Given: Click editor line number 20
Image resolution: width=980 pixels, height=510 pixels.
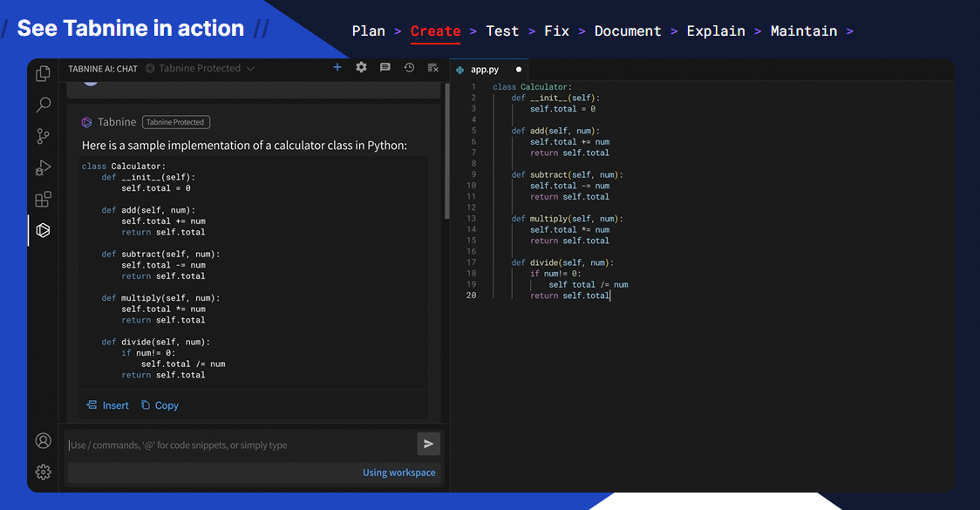Looking at the screenshot, I should coord(471,296).
